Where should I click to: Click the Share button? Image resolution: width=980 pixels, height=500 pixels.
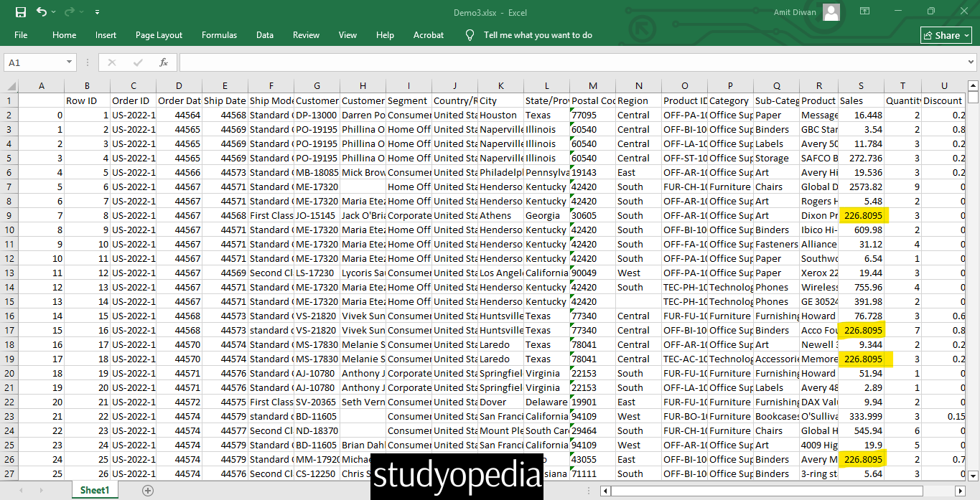click(946, 34)
